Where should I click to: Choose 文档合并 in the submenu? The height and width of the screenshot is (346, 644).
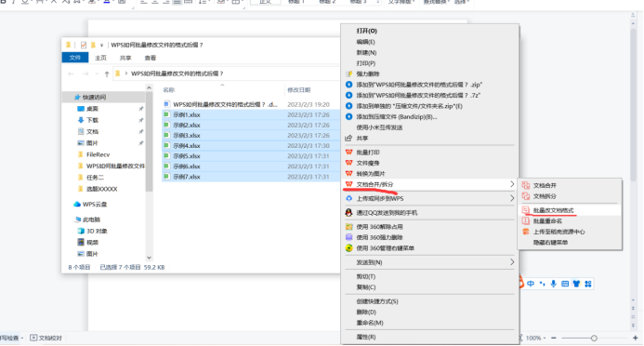545,186
